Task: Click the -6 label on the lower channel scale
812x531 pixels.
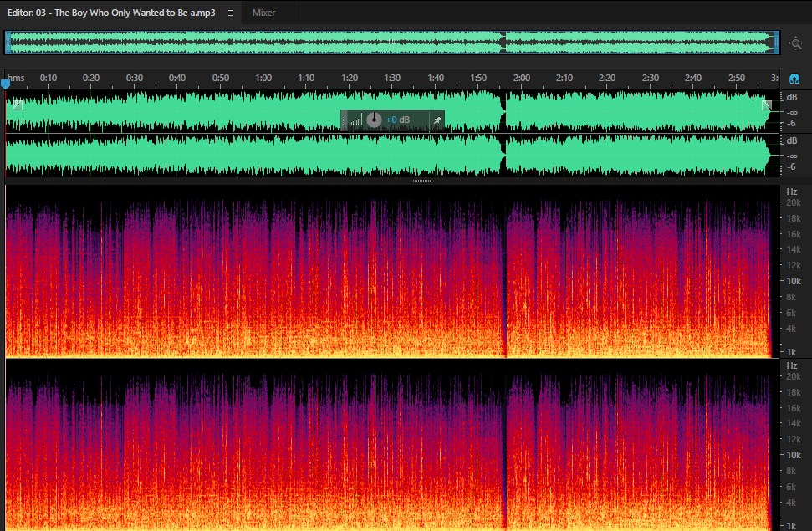Action: click(x=791, y=166)
